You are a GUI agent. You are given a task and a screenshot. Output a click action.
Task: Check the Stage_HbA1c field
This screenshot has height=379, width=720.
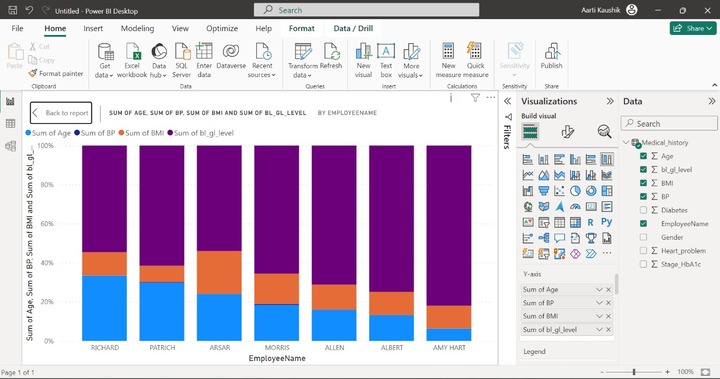(x=643, y=264)
